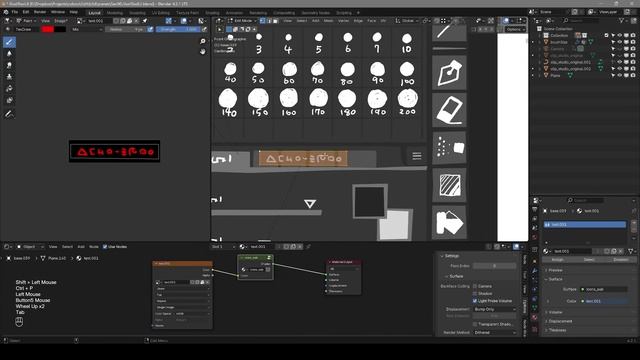
Task: Hide the Plane object in viewport
Action: click(x=620, y=76)
